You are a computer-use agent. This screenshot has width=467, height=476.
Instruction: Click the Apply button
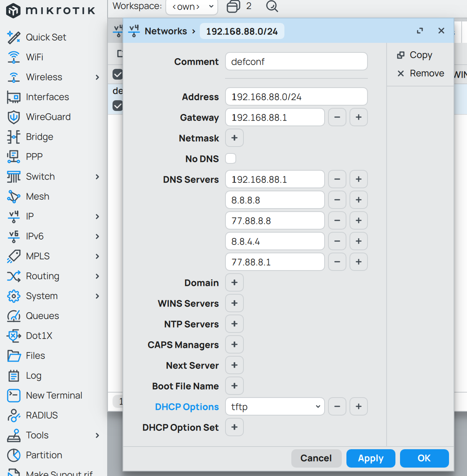click(x=371, y=458)
